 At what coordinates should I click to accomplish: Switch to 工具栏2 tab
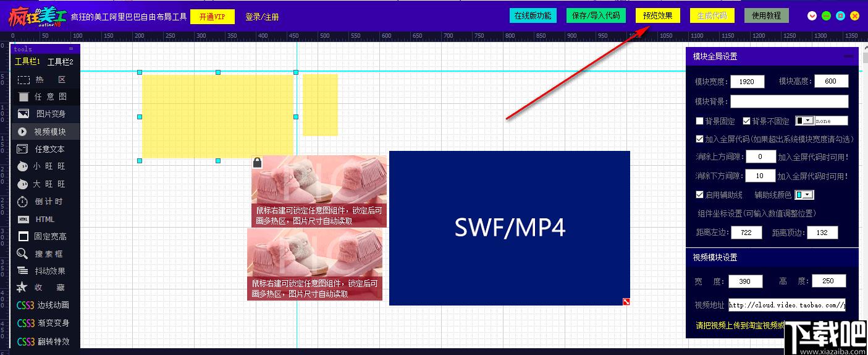click(61, 62)
